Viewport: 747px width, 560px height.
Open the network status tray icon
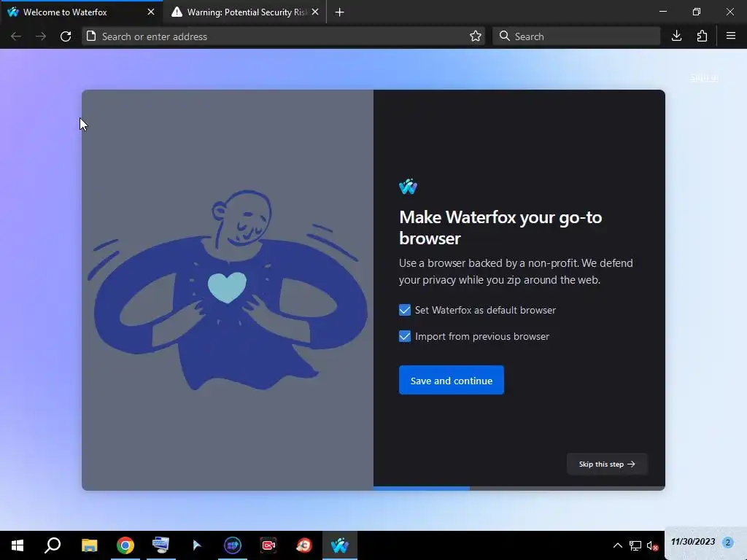coord(635,545)
